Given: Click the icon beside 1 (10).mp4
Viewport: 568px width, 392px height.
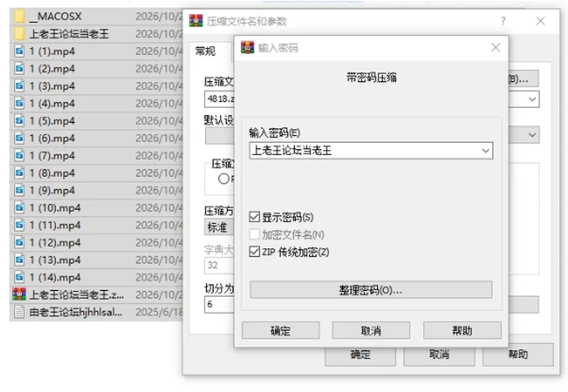Looking at the screenshot, I should tap(19, 208).
